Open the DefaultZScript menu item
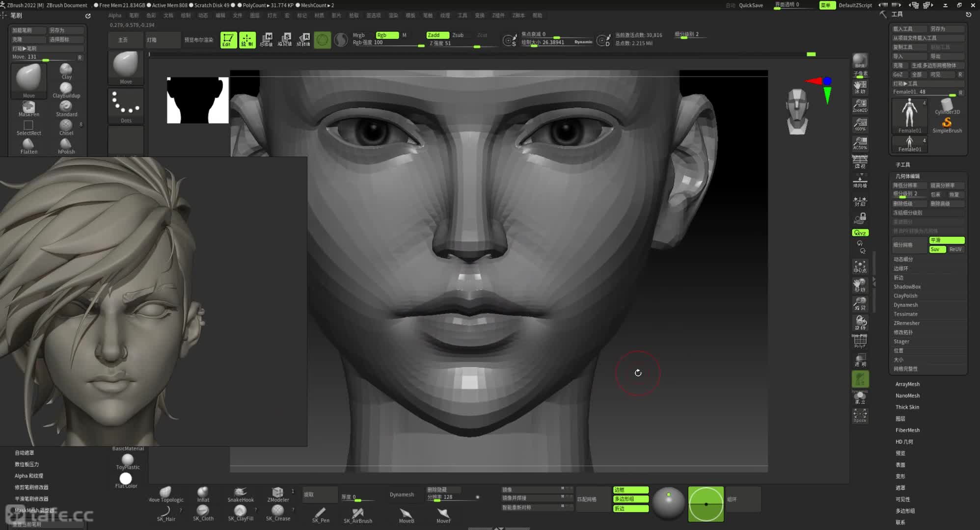The width and height of the screenshot is (980, 530). (x=855, y=5)
